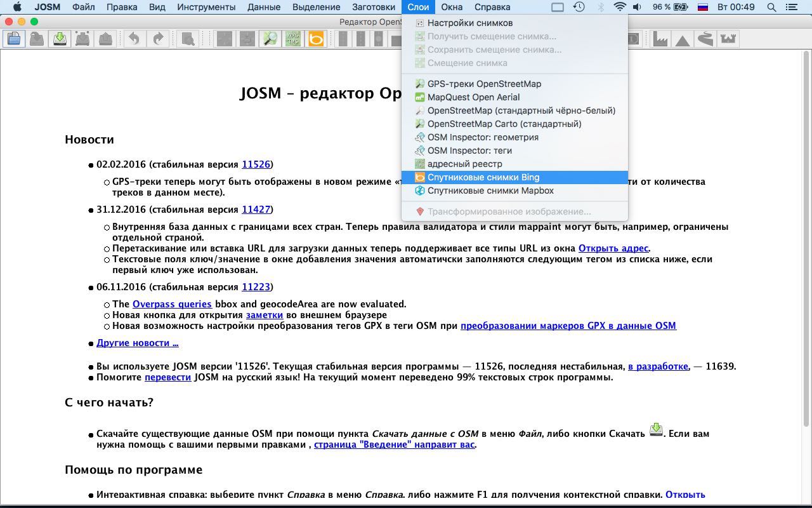Open the Заготовки menu
Screen dimensions: 812x508
coord(374,7)
